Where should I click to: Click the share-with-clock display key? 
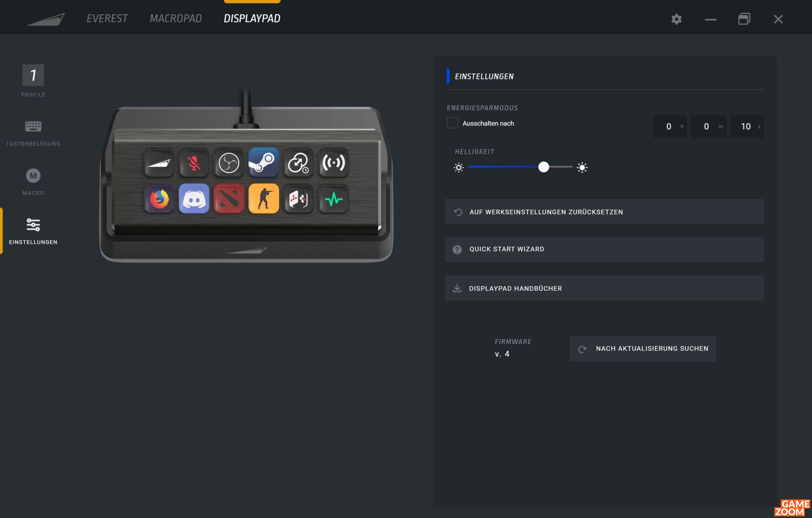[x=299, y=163]
